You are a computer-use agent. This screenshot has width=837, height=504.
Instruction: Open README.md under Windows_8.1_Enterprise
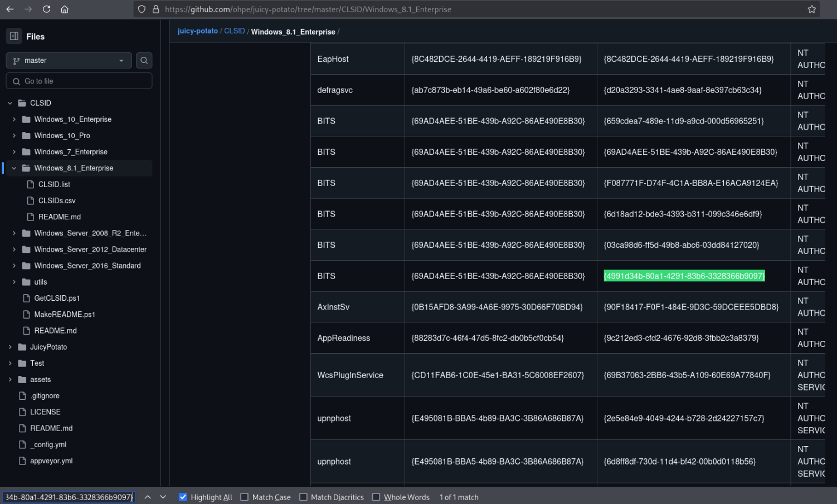(x=59, y=217)
